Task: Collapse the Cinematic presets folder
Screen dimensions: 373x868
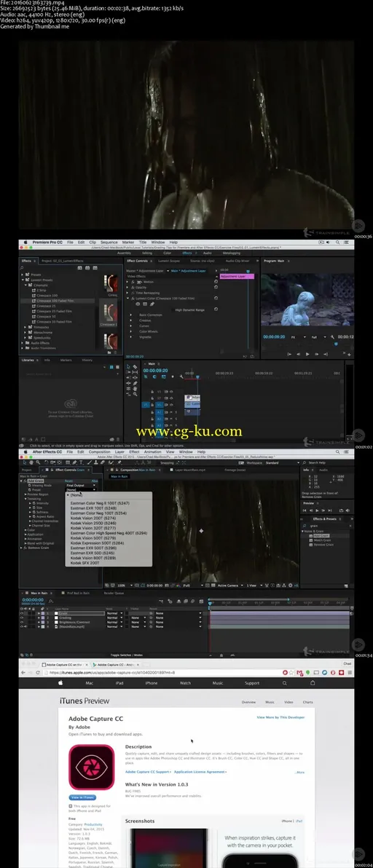Action: pyautogui.click(x=26, y=285)
